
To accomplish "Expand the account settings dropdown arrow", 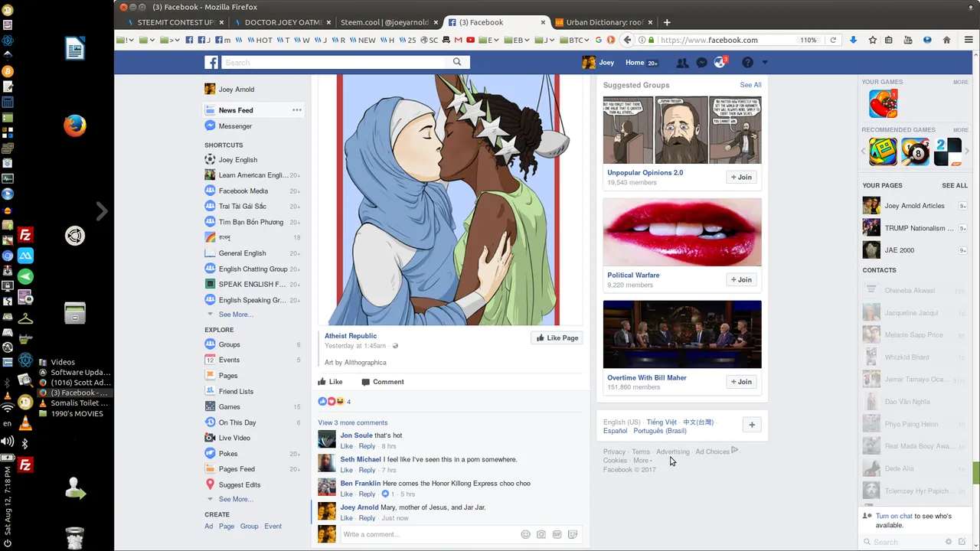I will tap(764, 63).
